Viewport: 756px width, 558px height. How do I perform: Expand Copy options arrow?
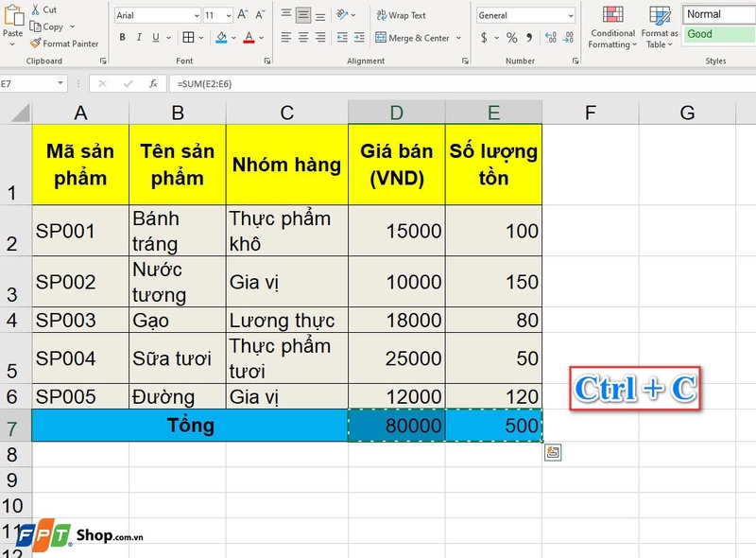(x=73, y=26)
